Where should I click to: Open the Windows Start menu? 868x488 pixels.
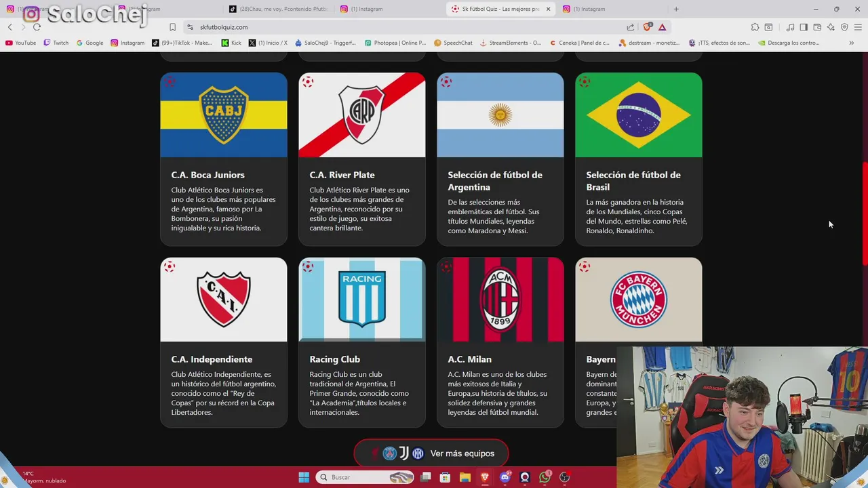click(304, 477)
